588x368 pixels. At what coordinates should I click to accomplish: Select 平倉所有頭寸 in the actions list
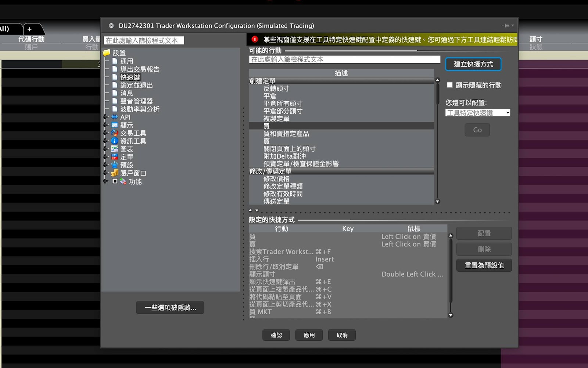point(341,103)
